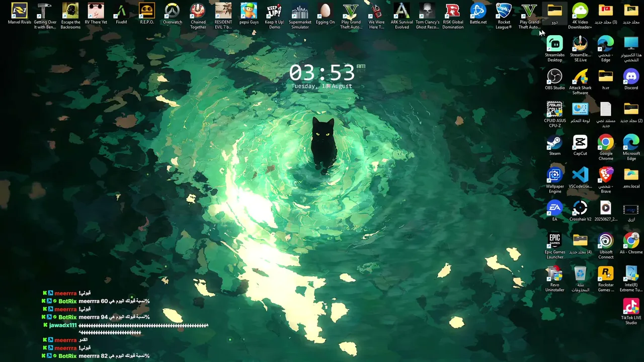
Task: Select the Egging On game icon
Action: (326, 15)
